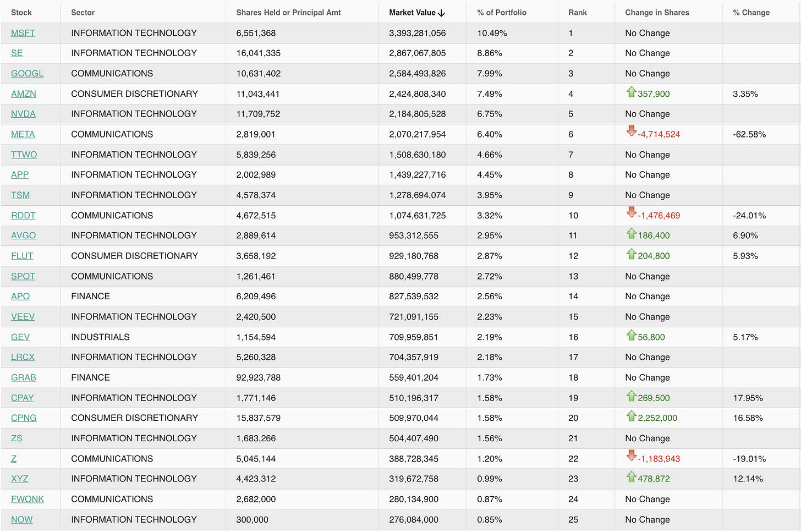This screenshot has width=801, height=532.
Task: Open the NVDA stock link
Action: pos(23,114)
